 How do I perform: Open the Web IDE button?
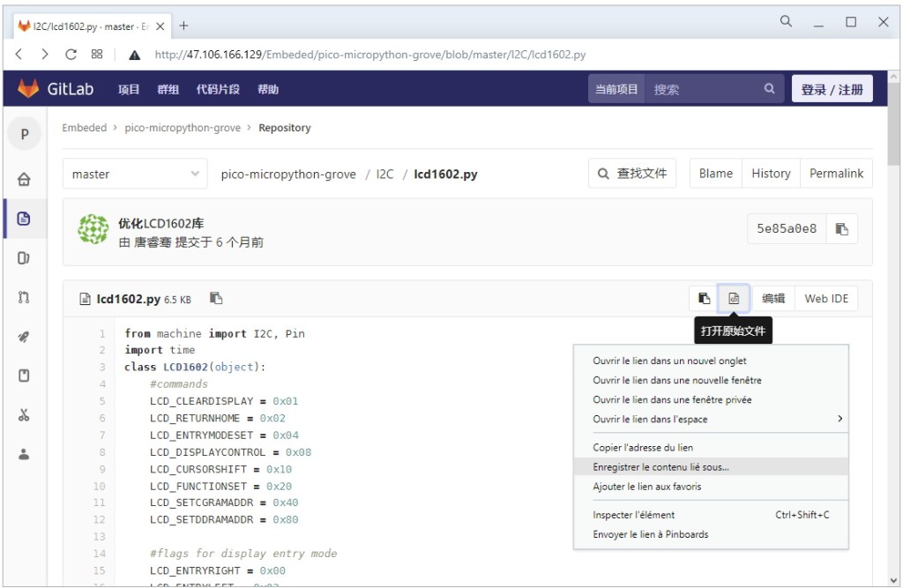825,299
